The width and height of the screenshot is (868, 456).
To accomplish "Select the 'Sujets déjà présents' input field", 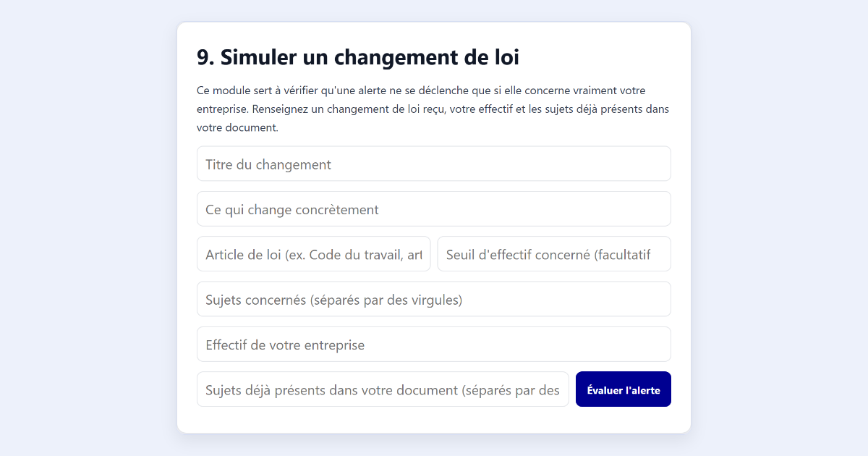I will click(383, 389).
